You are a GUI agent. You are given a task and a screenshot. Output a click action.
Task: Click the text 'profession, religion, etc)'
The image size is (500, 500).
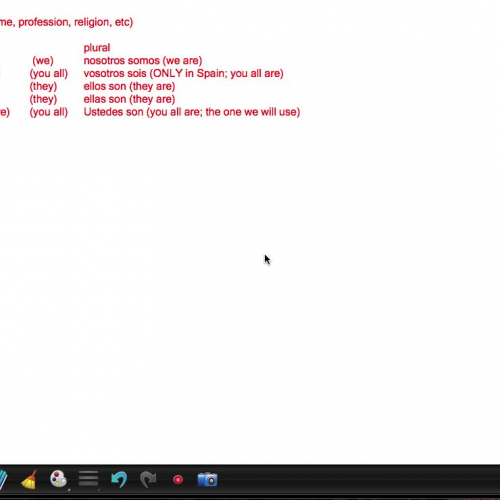pyautogui.click(x=76, y=22)
